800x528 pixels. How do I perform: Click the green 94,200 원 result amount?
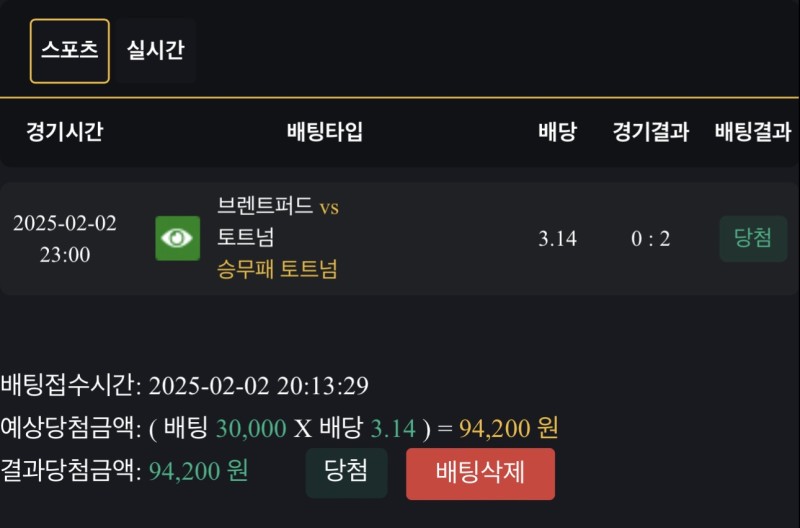pos(198,470)
